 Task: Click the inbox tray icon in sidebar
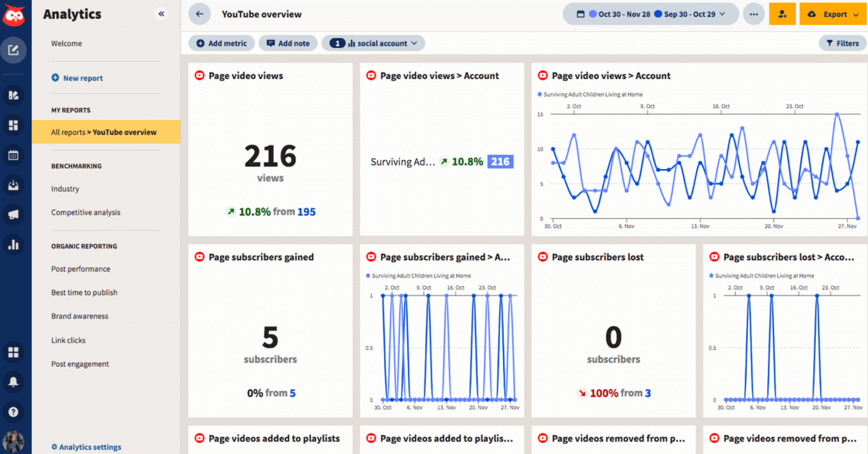14,185
